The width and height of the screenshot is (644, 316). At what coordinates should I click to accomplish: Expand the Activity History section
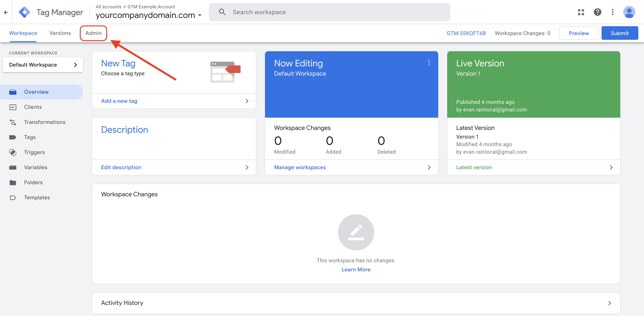point(356,303)
